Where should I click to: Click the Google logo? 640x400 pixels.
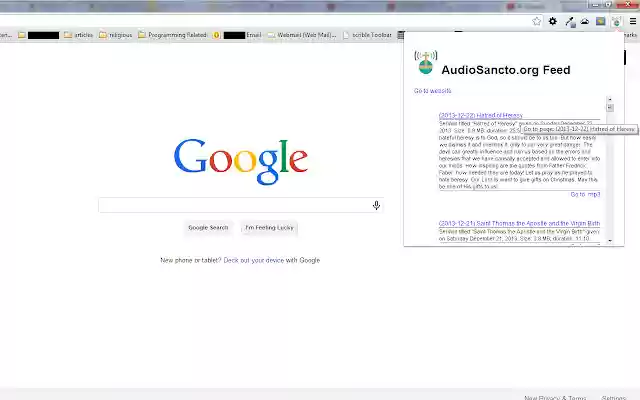(x=241, y=162)
